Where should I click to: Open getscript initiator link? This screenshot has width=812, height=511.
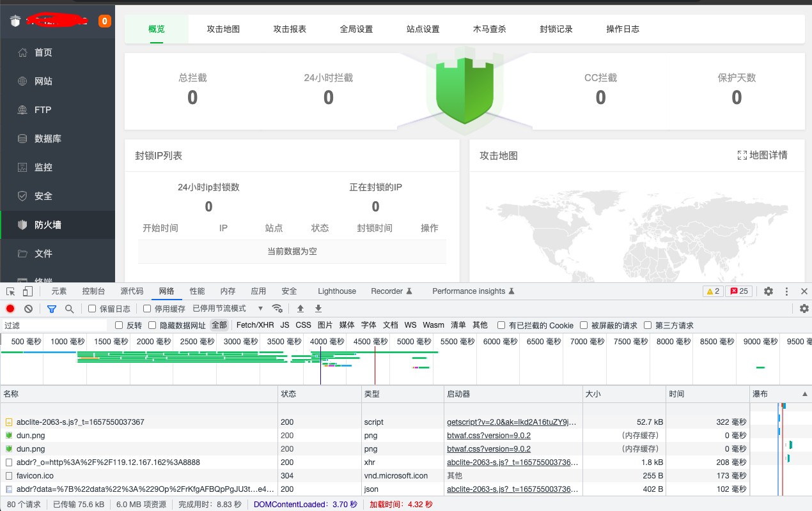tap(511, 422)
